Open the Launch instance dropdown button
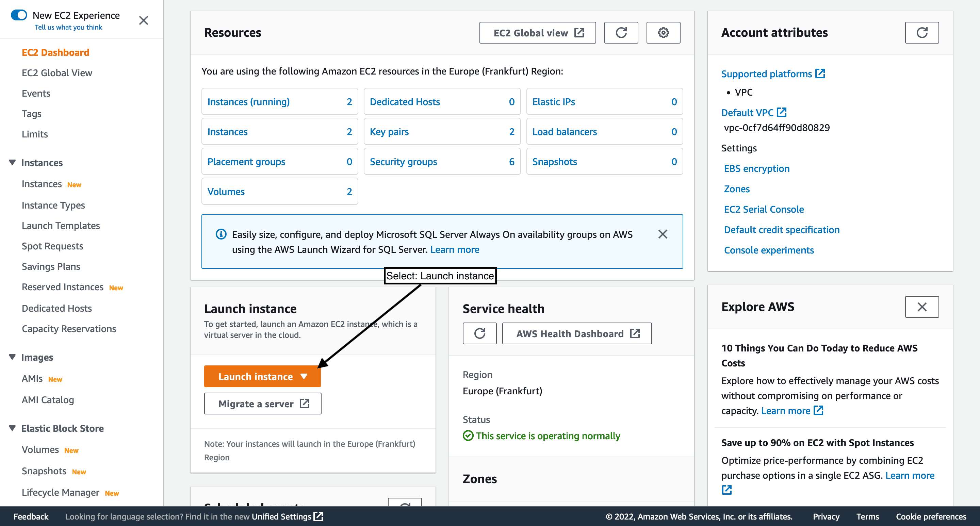 point(262,377)
